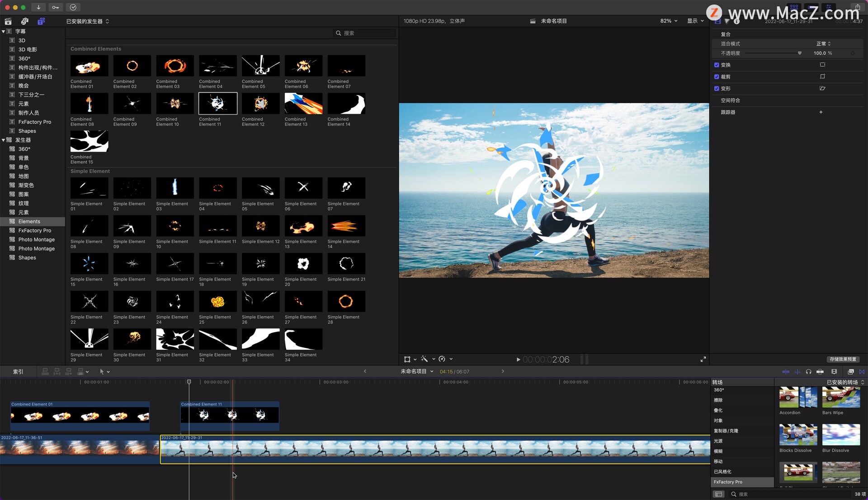868x500 pixels.
Task: Disable the 变形 distort checkbox
Action: click(717, 89)
